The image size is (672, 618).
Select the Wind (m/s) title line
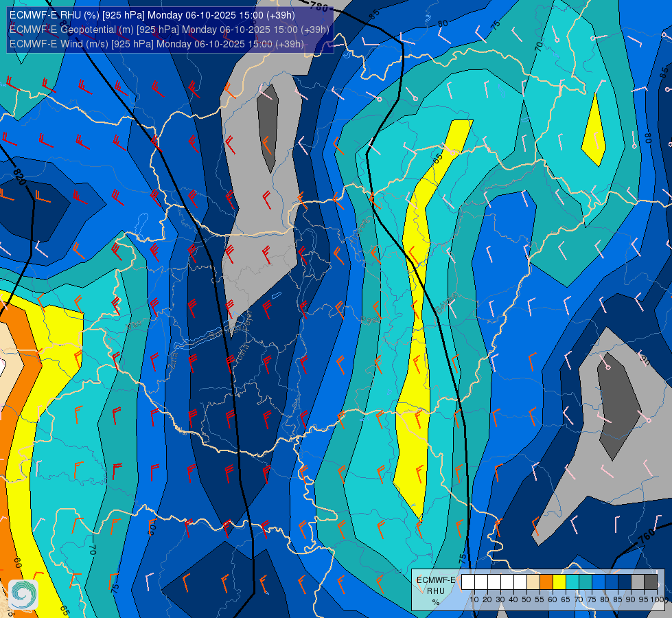click(x=157, y=44)
